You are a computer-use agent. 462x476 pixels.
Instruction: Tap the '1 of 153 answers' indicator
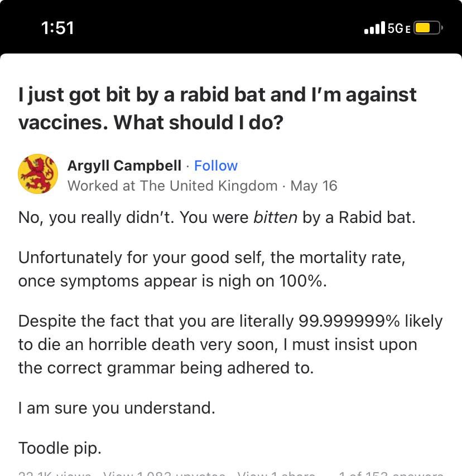point(391,473)
